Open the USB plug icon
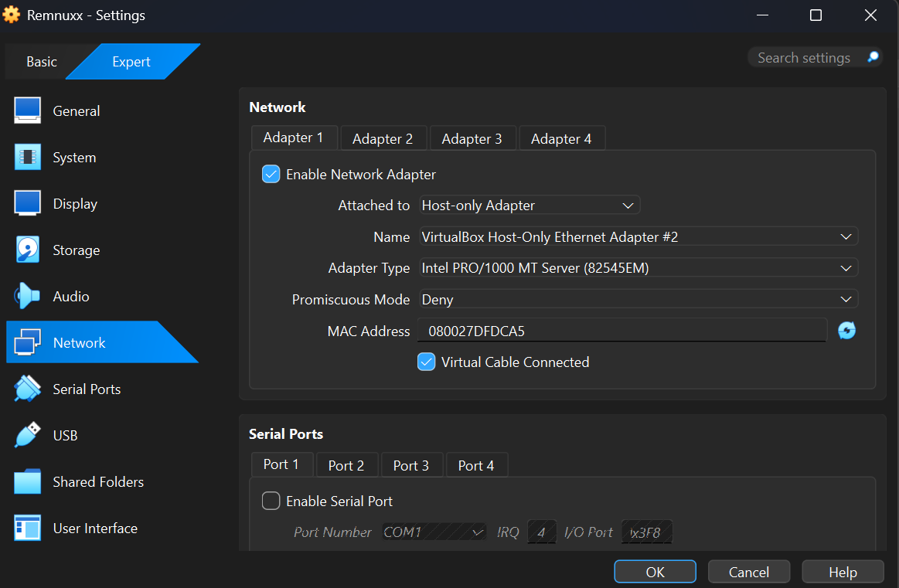 click(x=27, y=435)
